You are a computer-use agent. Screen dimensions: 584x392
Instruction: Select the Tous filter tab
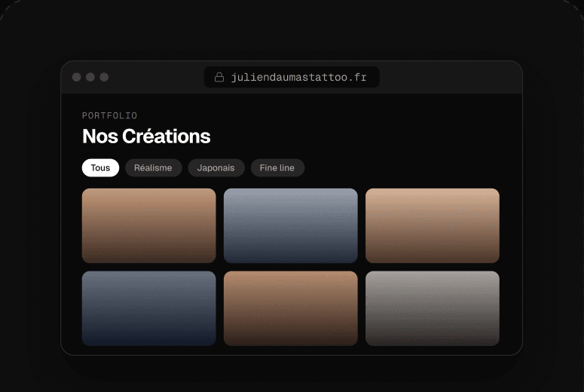click(x=100, y=167)
